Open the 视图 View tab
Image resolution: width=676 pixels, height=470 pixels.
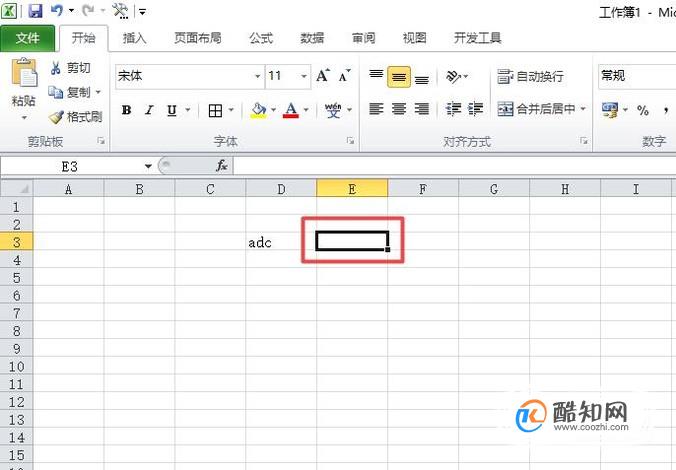coord(414,38)
